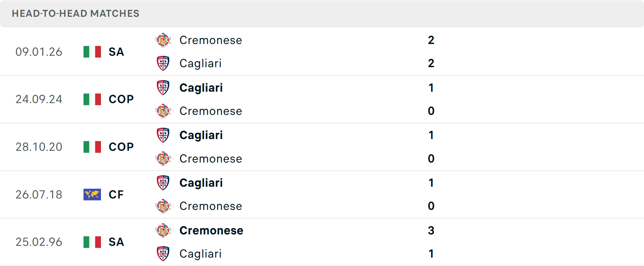The image size is (644, 266).
Task: Click the HEAD-TO-HEAD MATCHES header
Action: click(x=75, y=14)
